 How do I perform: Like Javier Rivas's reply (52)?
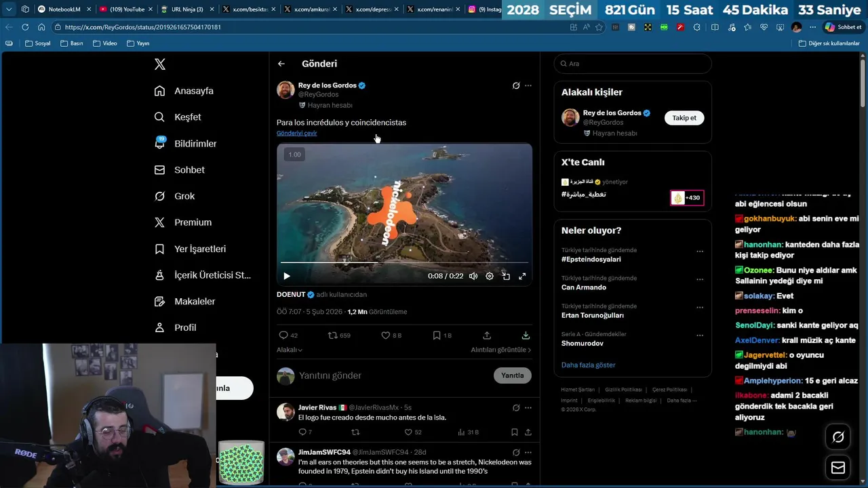[413, 432]
